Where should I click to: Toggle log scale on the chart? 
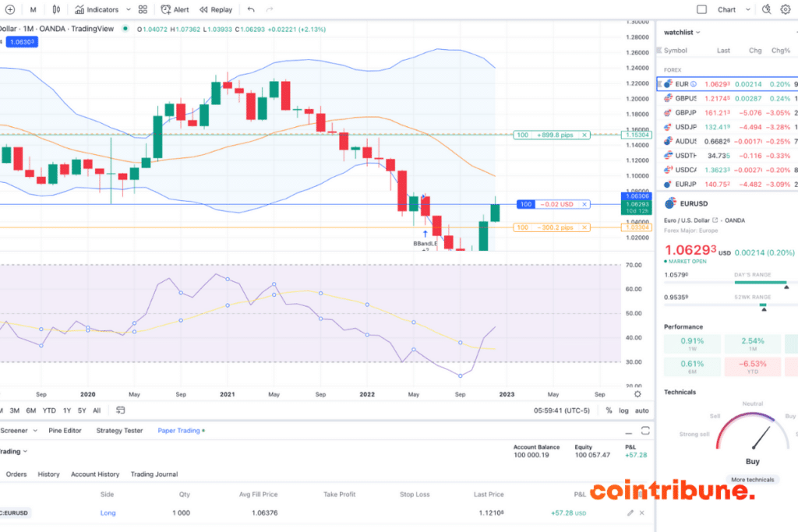623,410
